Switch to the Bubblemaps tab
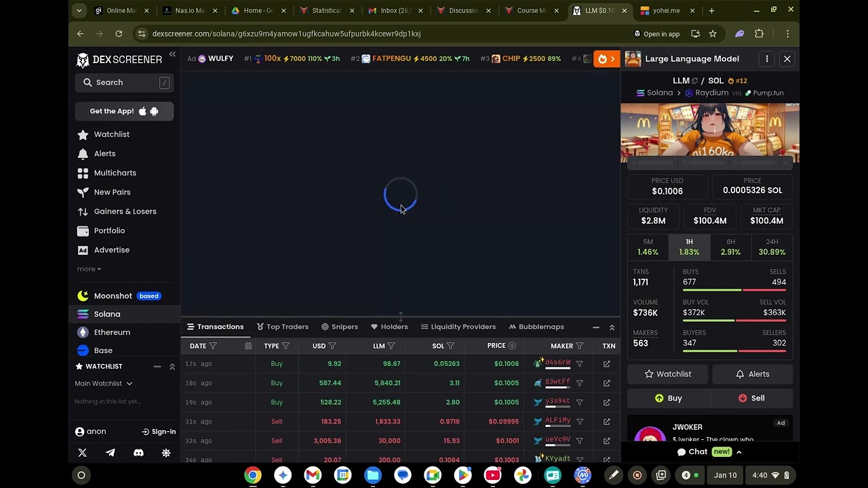 [536, 327]
